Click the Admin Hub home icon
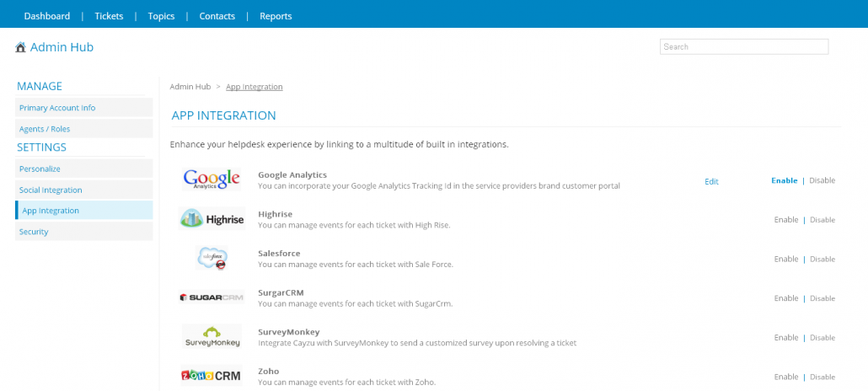Viewport: 868px width, 391px height. click(x=20, y=47)
